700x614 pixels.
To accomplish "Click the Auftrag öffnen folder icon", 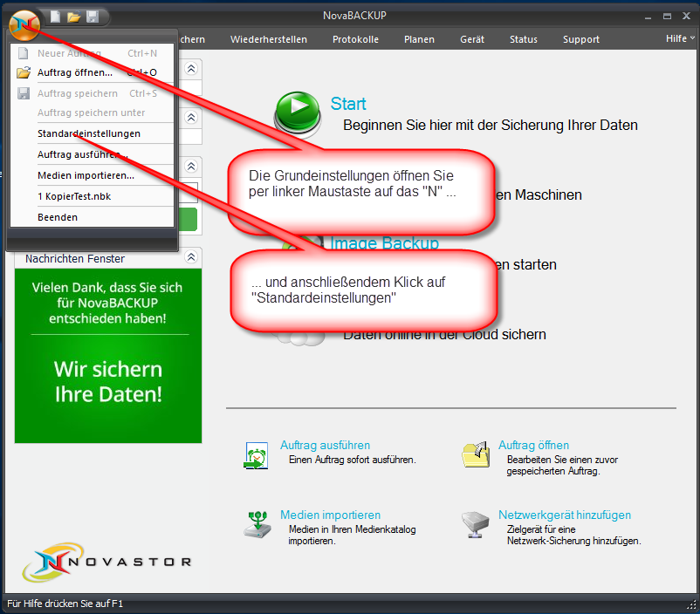I will 475,454.
